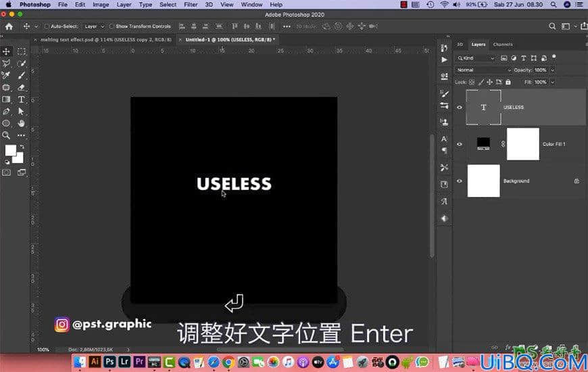This screenshot has width=588, height=372.
Task: Select the Hand tool
Action: click(x=22, y=124)
